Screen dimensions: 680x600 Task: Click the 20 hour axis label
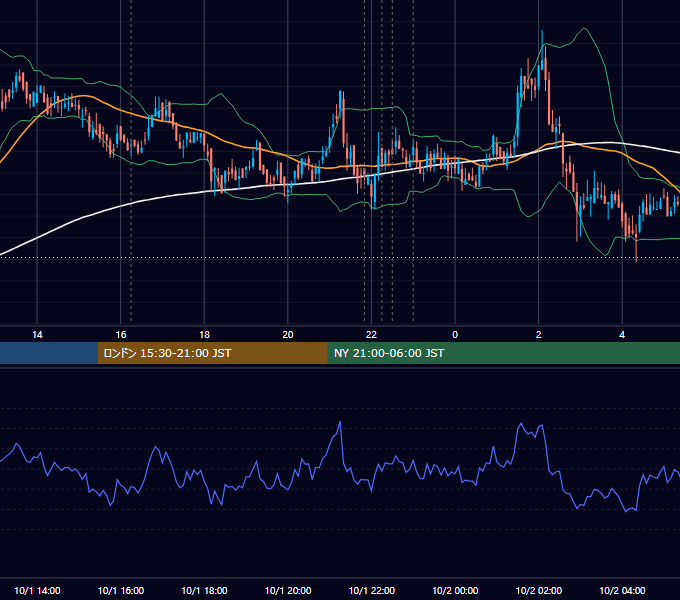(x=288, y=335)
